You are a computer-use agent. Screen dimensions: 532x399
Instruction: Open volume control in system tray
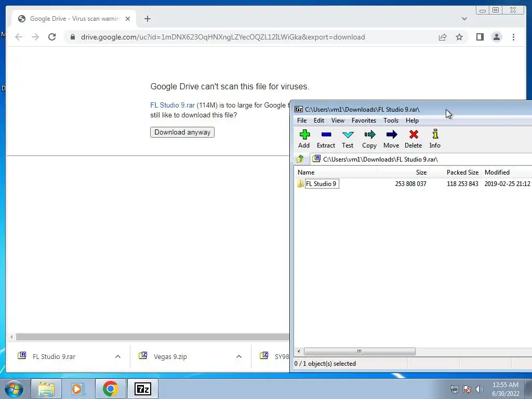pyautogui.click(x=480, y=389)
